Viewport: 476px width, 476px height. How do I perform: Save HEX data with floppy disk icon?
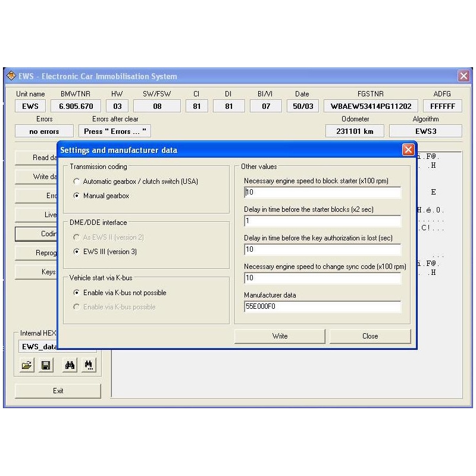[46, 365]
